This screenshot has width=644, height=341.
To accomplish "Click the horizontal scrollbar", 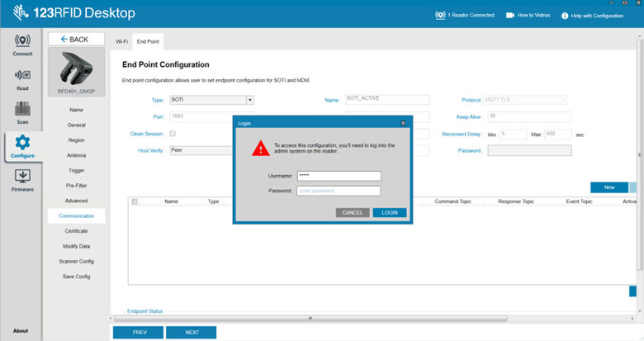I will point(310,319).
